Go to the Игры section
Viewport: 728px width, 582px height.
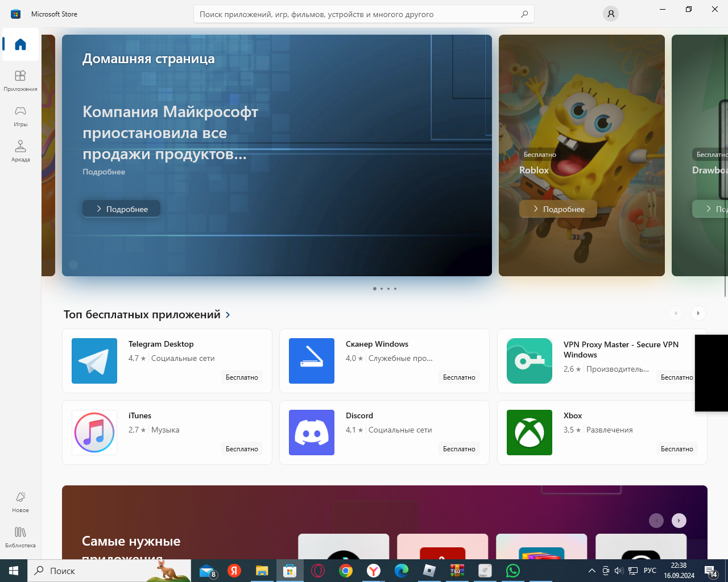click(20, 115)
